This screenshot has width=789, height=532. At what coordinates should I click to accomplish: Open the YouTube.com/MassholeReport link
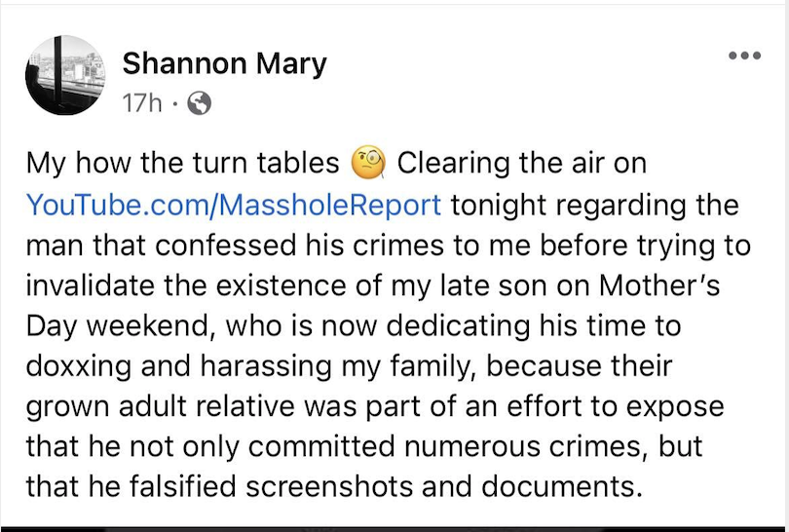(234, 206)
